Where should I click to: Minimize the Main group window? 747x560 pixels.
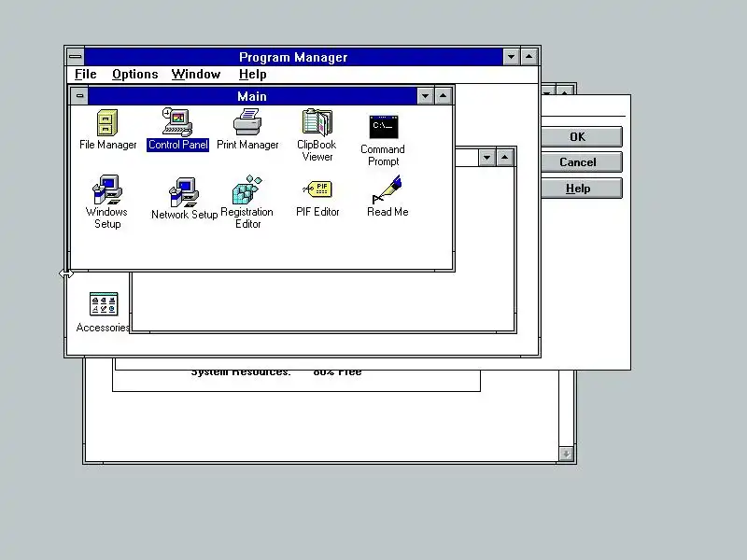point(425,96)
